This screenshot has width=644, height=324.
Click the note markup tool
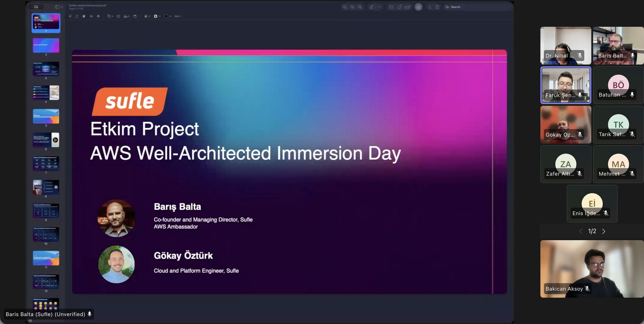click(135, 16)
